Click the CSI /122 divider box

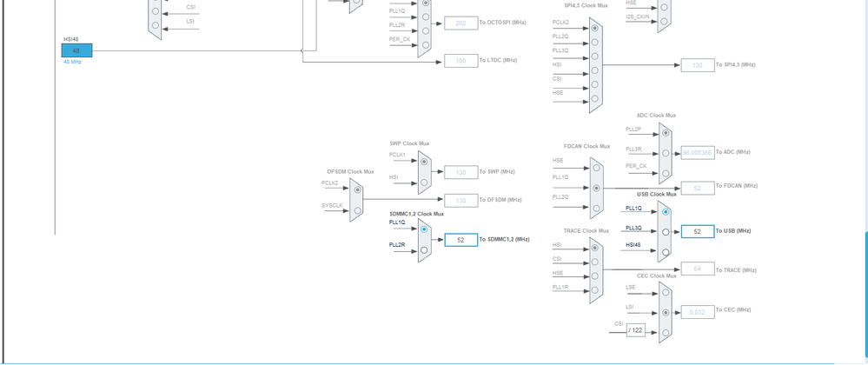636,330
